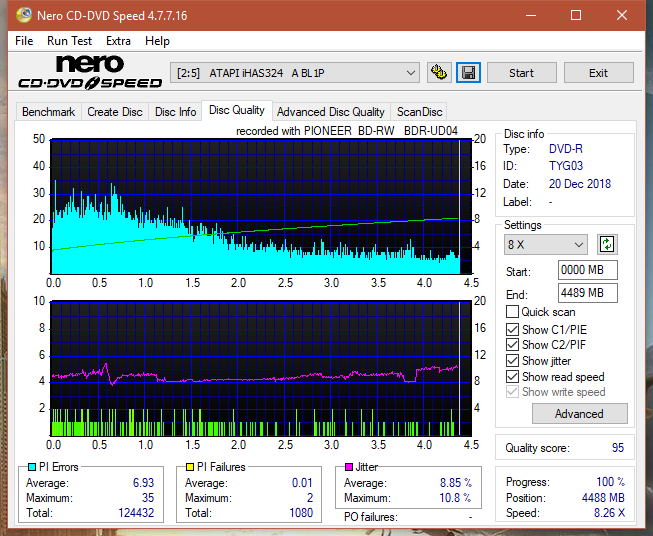Screen dimensions: 653x536
Task: Open the drive selection dropdown
Action: tap(295, 73)
